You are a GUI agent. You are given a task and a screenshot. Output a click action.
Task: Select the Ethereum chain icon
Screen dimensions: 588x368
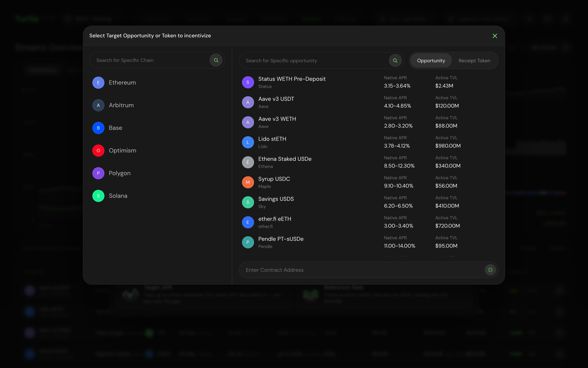click(x=98, y=83)
